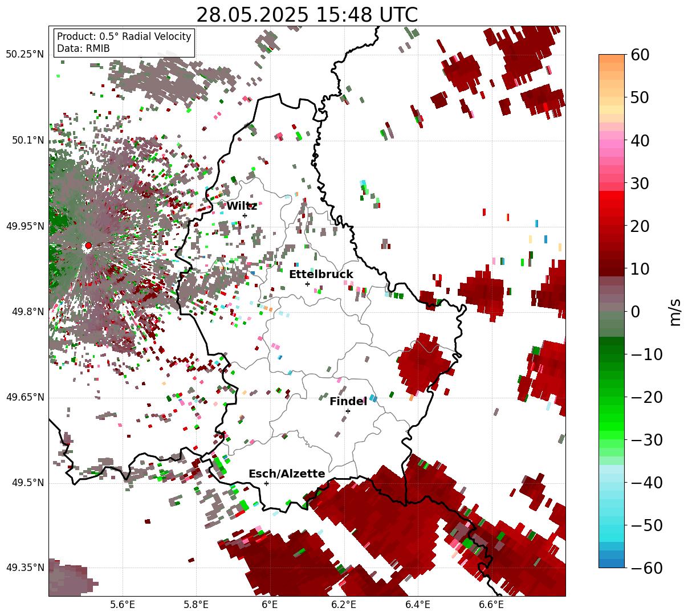Click the 50.1°N latitude tick label
Image resolution: width=688 pixels, height=616 pixels.
pyautogui.click(x=27, y=140)
